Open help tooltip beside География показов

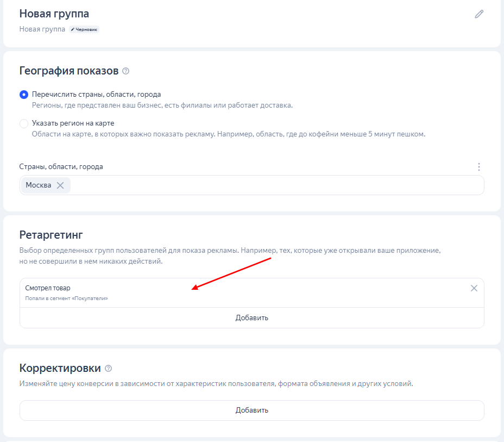coord(126,71)
